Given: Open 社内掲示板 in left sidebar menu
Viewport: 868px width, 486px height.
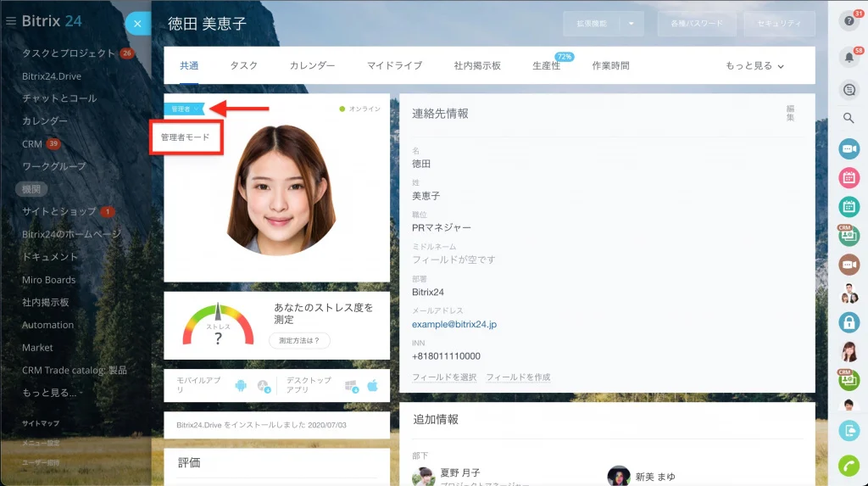Looking at the screenshot, I should coord(46,302).
